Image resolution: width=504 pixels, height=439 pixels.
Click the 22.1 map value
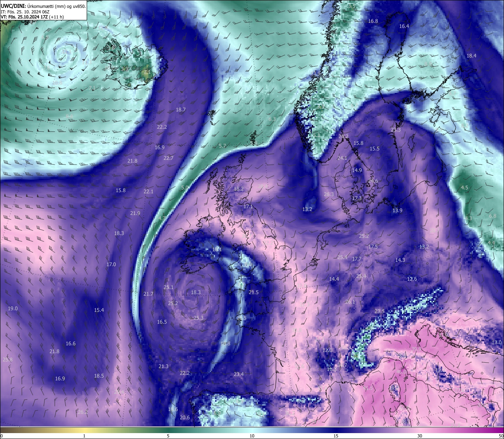(x=148, y=192)
